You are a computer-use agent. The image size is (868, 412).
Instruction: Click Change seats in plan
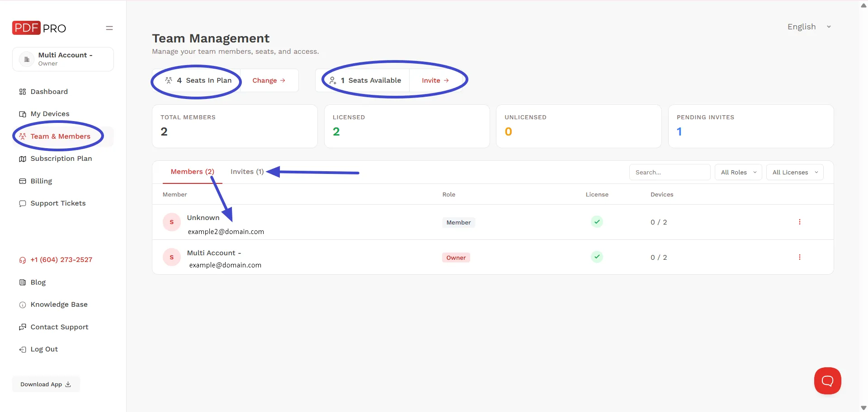click(269, 80)
